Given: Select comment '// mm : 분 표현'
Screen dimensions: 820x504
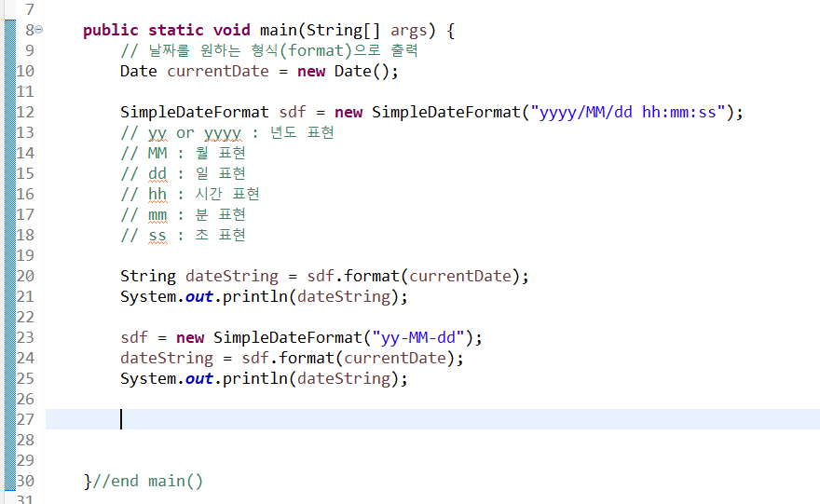Looking at the screenshot, I should pos(183,214).
